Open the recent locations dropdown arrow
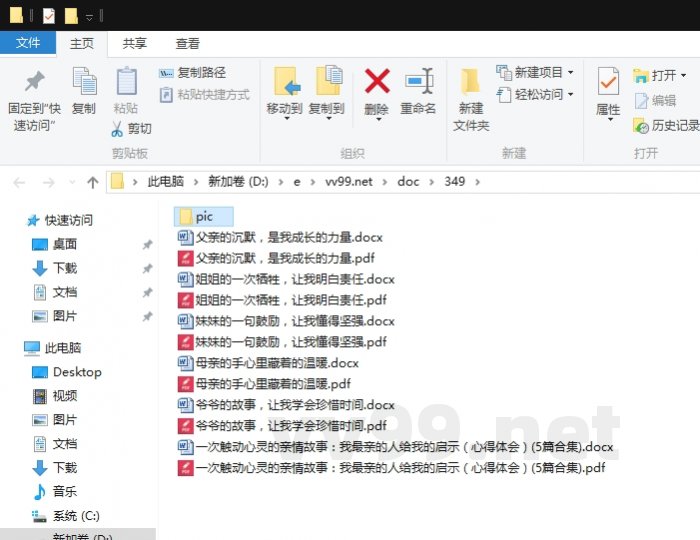 (72, 182)
